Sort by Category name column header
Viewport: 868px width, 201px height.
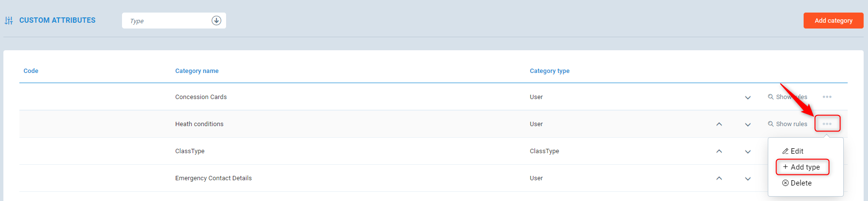point(197,71)
